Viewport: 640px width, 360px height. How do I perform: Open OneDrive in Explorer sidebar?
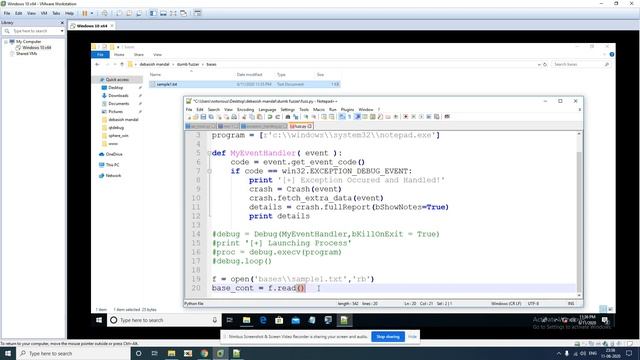tap(113, 154)
